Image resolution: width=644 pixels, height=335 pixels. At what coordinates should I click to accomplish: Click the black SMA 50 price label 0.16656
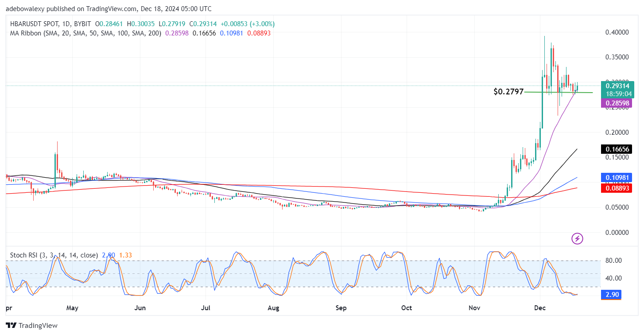617,149
